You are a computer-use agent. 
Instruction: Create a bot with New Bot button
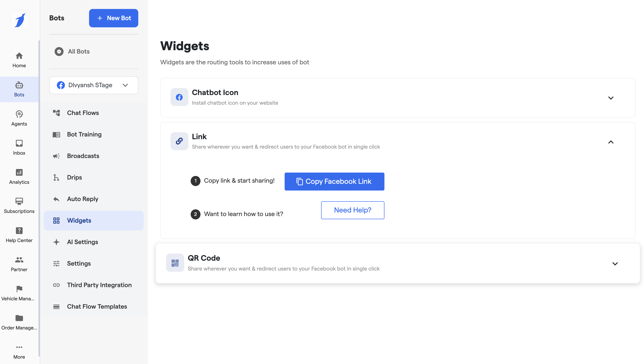113,18
